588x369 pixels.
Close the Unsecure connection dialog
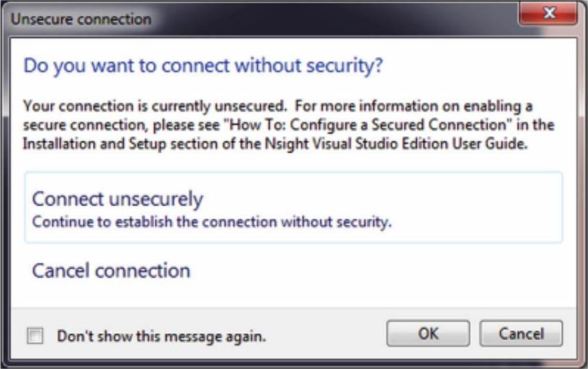547,15
